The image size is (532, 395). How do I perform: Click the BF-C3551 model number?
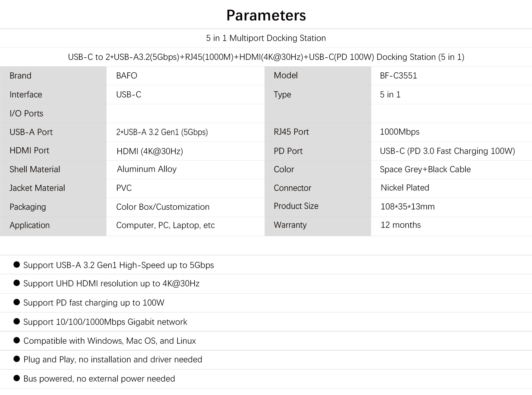(x=398, y=76)
